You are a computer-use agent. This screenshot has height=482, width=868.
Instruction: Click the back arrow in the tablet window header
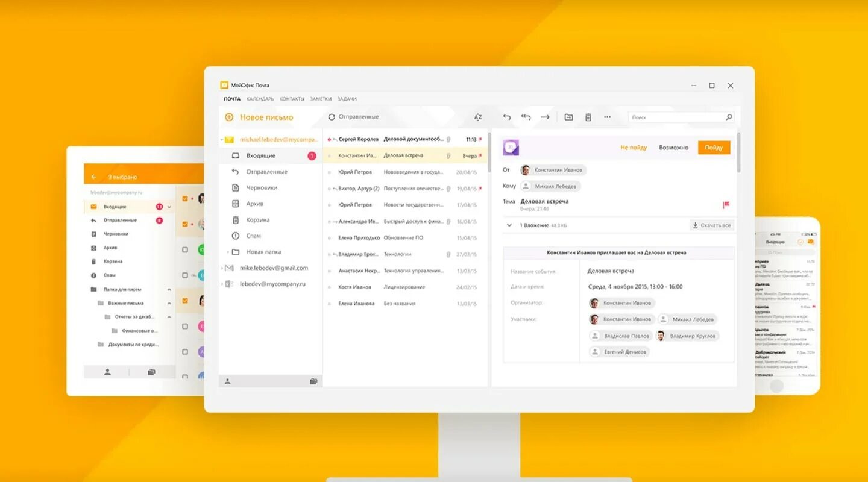(x=93, y=177)
